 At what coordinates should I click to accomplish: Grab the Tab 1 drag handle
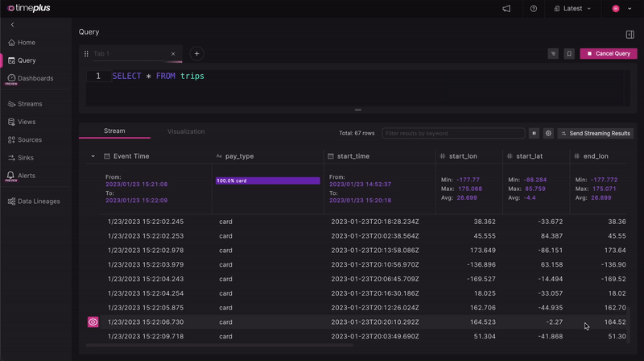[86, 54]
